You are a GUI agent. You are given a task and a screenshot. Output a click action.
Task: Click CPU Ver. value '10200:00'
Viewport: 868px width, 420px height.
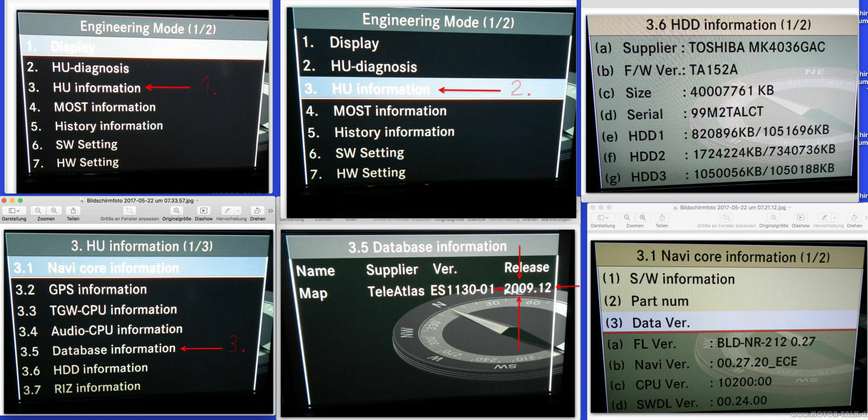pos(744,382)
